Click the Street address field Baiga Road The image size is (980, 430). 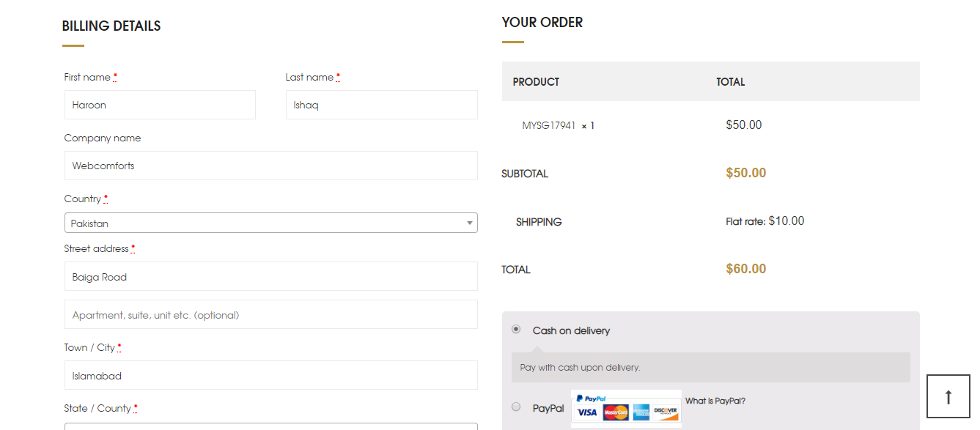(271, 276)
